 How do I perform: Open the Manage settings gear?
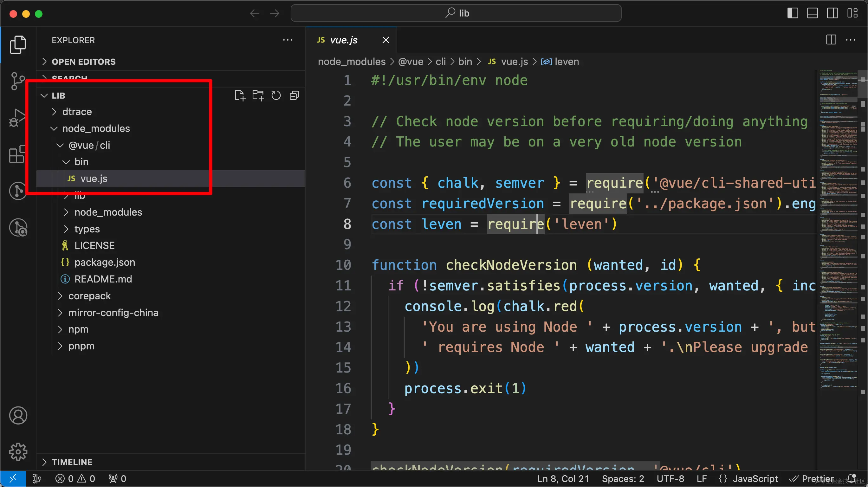click(18, 451)
